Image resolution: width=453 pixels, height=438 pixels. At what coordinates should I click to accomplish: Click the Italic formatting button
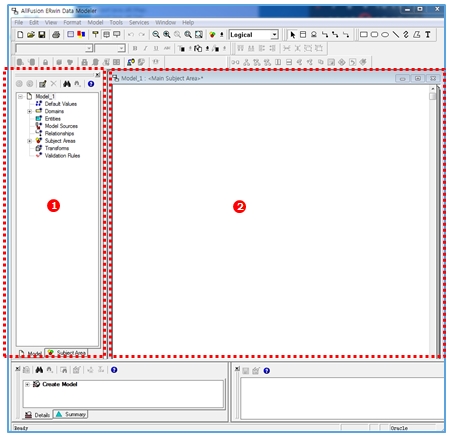pos(146,49)
